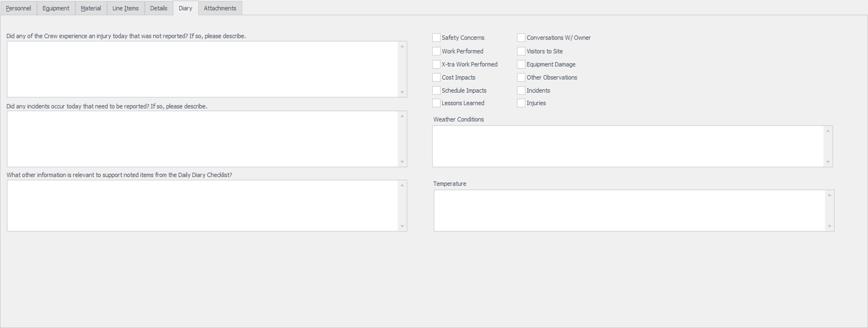Check the Safety Concerns checkbox
This screenshot has height=328, width=868.
point(436,37)
